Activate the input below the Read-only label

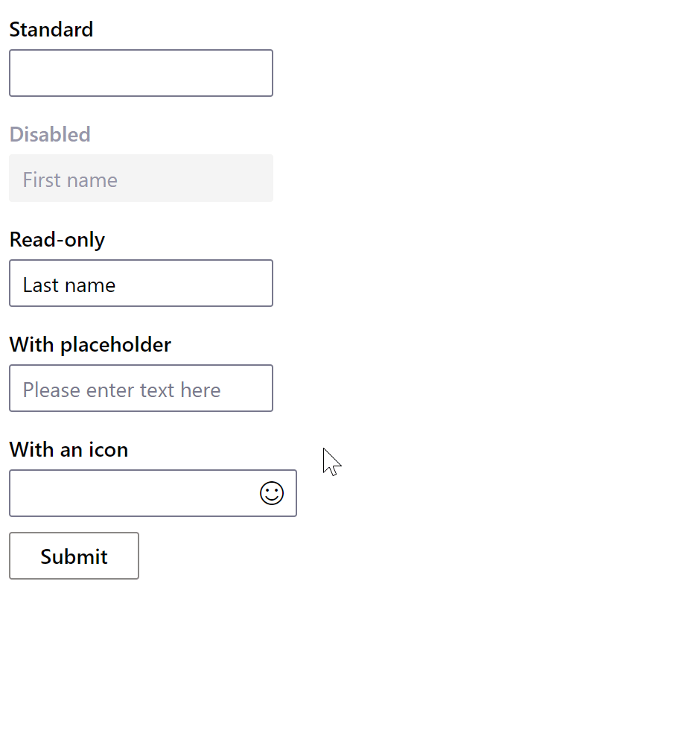coord(141,283)
